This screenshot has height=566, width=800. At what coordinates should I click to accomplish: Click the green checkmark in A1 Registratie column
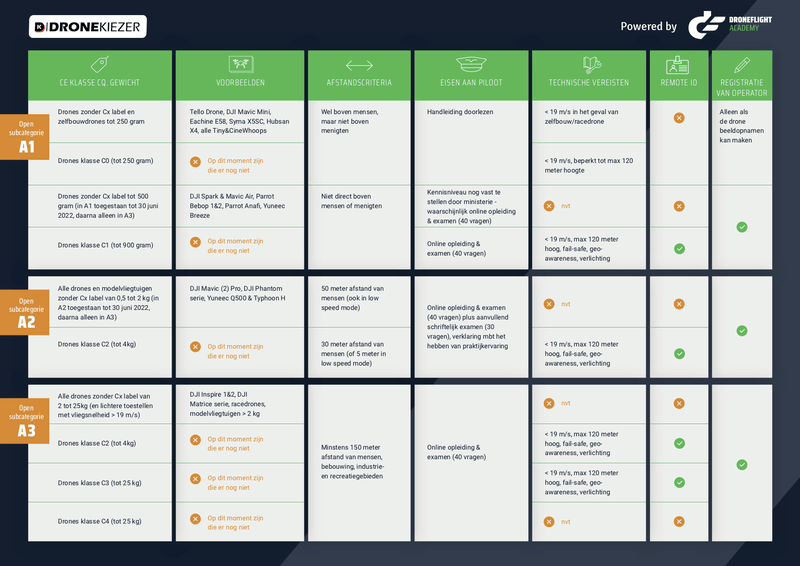(x=741, y=228)
